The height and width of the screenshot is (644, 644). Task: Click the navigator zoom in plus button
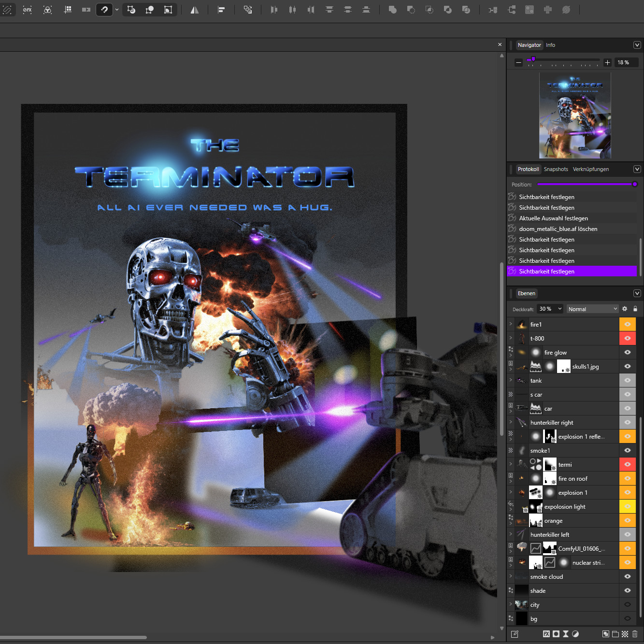608,62
